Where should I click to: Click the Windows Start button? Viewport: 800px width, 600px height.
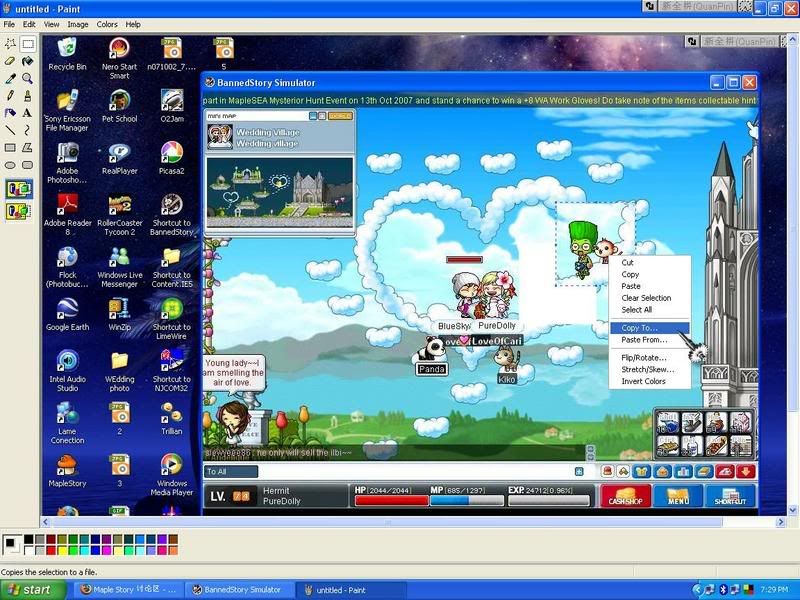coord(33,590)
